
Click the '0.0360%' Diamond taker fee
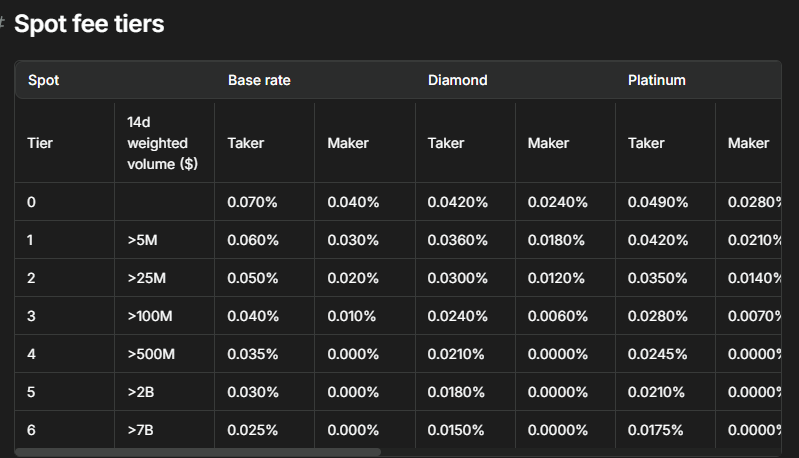458,240
